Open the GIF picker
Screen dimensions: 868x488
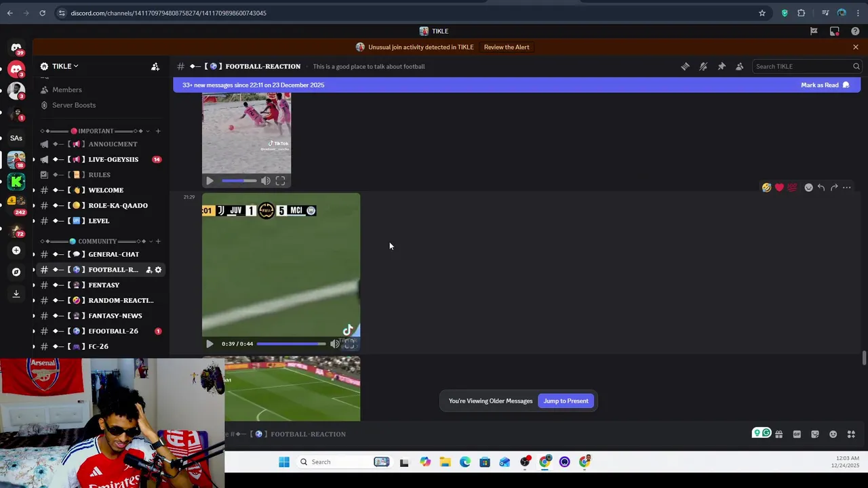tap(797, 434)
